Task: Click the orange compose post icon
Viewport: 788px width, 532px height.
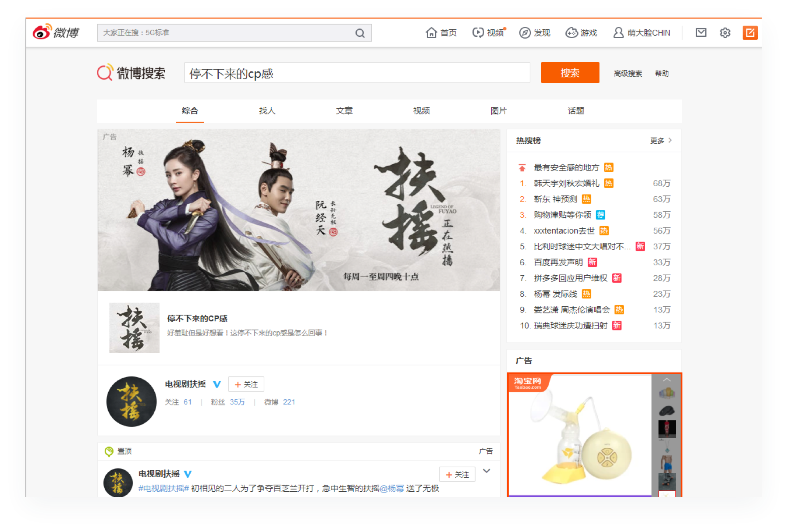Action: (750, 32)
